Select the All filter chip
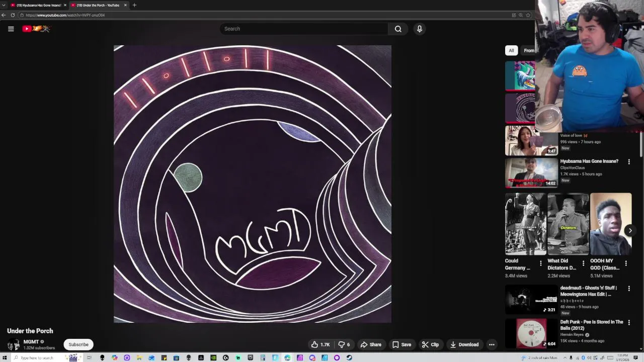The width and height of the screenshot is (644, 362). point(511,50)
